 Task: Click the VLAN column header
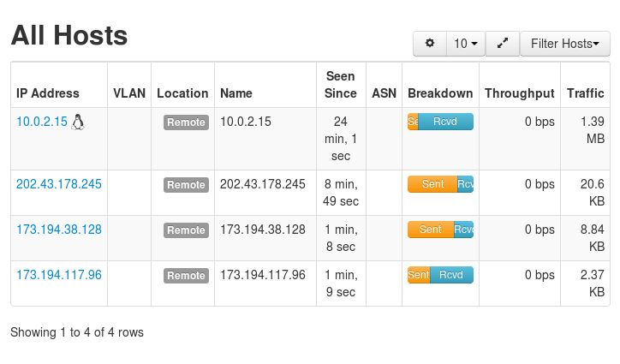129,93
